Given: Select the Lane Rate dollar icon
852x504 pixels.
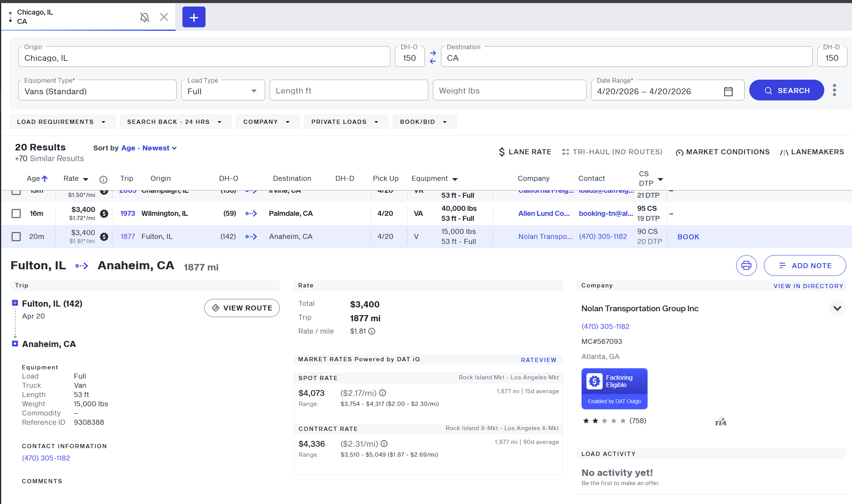Looking at the screenshot, I should pyautogui.click(x=501, y=152).
